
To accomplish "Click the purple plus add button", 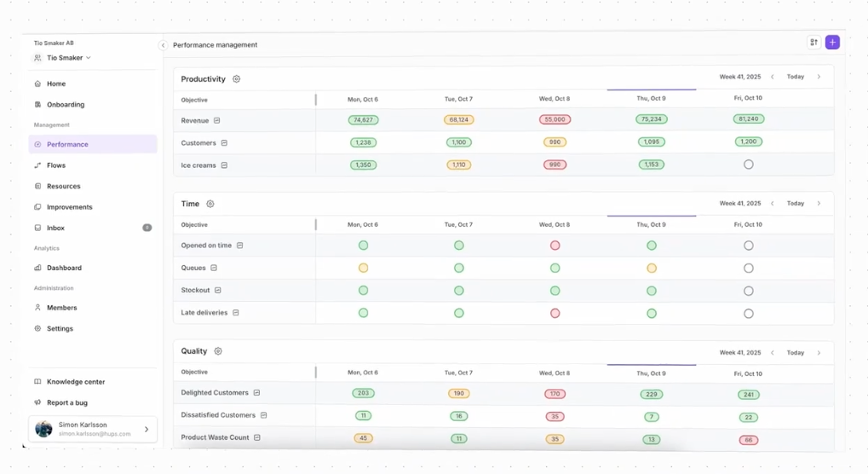I will point(832,43).
